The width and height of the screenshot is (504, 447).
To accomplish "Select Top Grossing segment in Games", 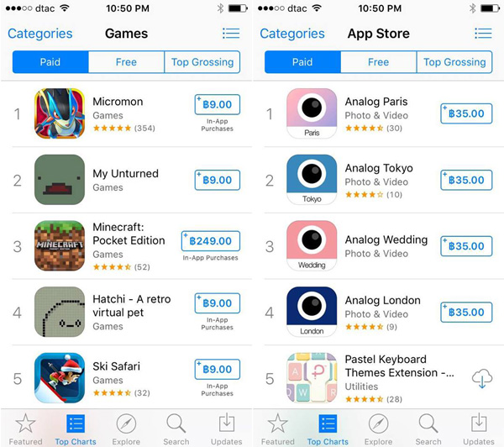I will pyautogui.click(x=202, y=62).
